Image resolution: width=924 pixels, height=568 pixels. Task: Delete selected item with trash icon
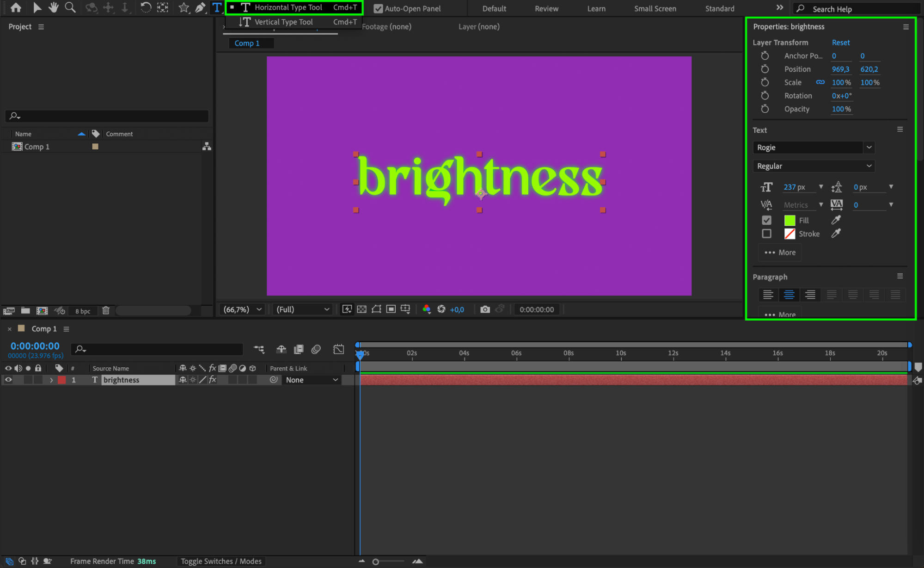tap(106, 310)
